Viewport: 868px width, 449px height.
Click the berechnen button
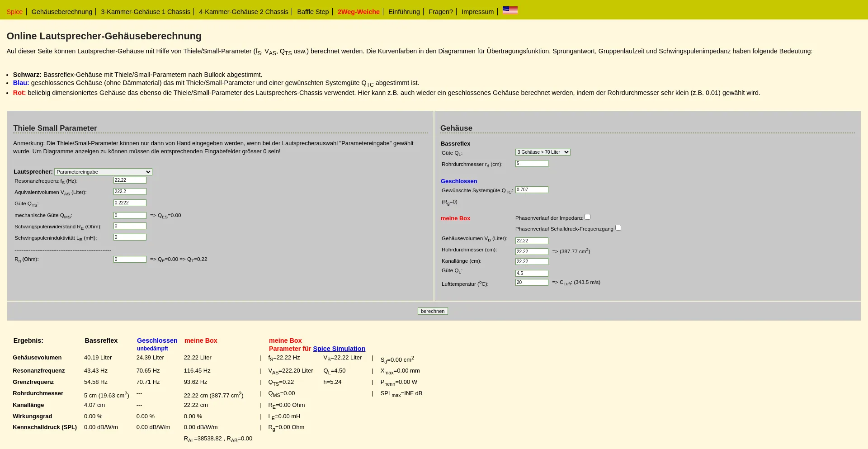(x=433, y=311)
